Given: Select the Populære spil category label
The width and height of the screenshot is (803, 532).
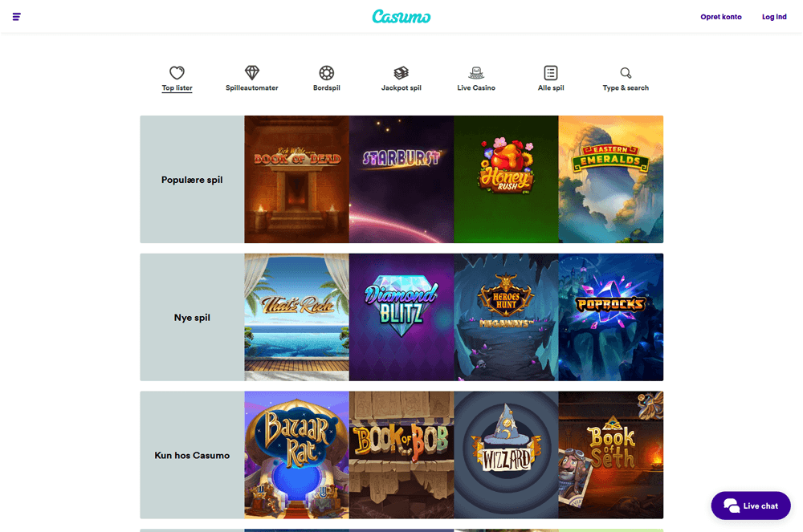Looking at the screenshot, I should pos(192,180).
